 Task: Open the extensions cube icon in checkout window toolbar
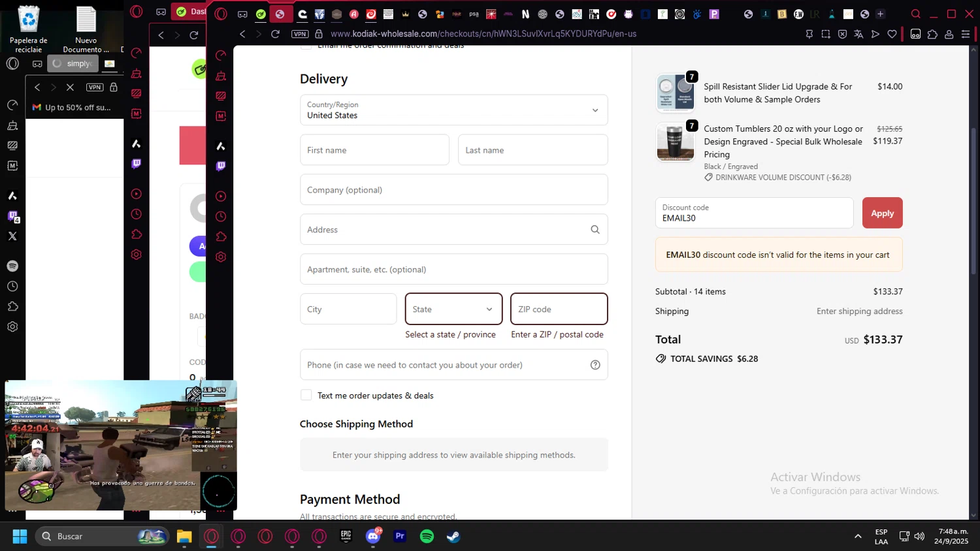[932, 34]
